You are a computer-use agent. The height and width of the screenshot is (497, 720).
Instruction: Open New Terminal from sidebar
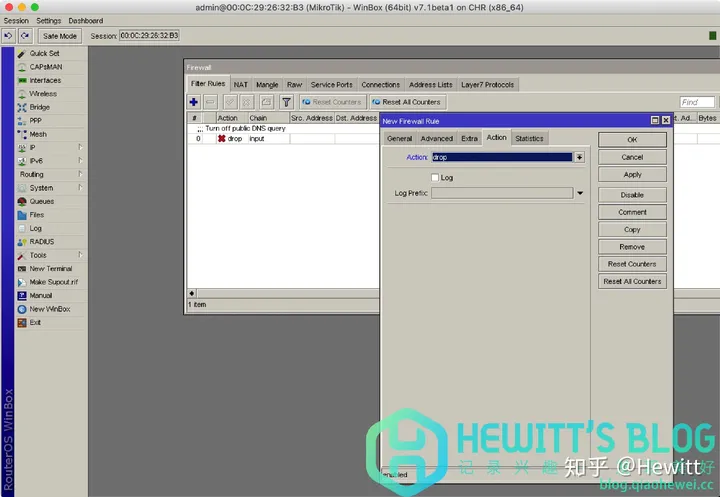[51, 269]
